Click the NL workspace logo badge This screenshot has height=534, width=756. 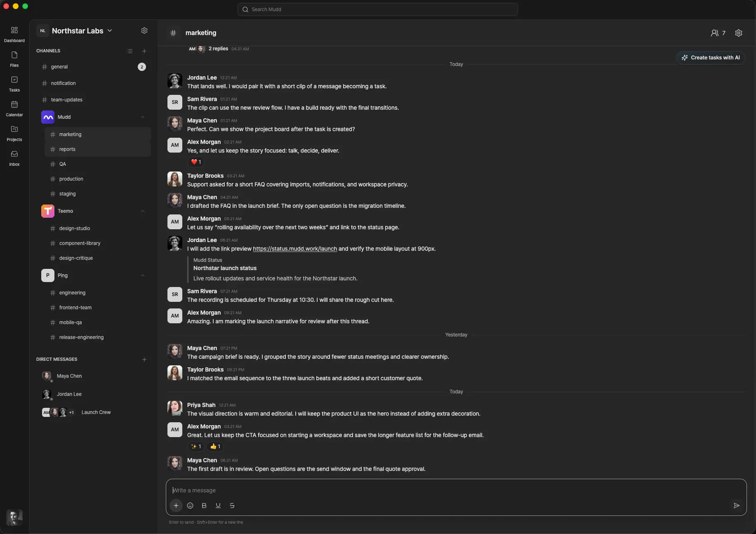coord(43,31)
